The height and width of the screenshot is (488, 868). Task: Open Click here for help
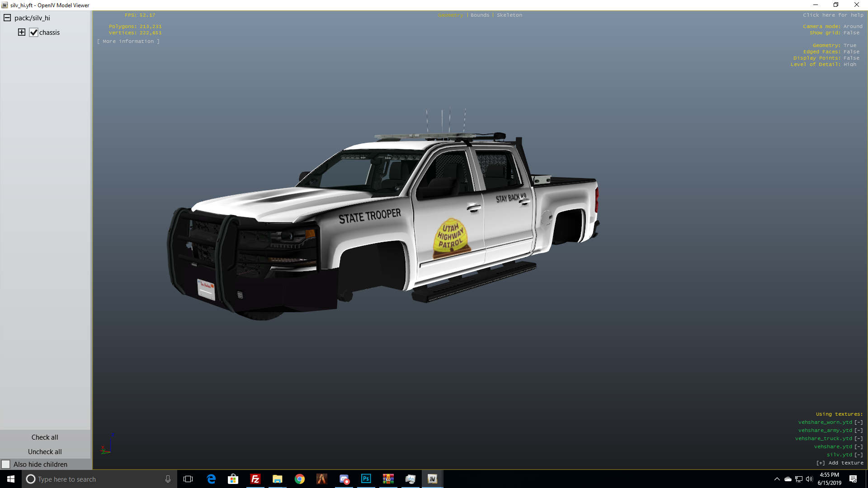(833, 15)
